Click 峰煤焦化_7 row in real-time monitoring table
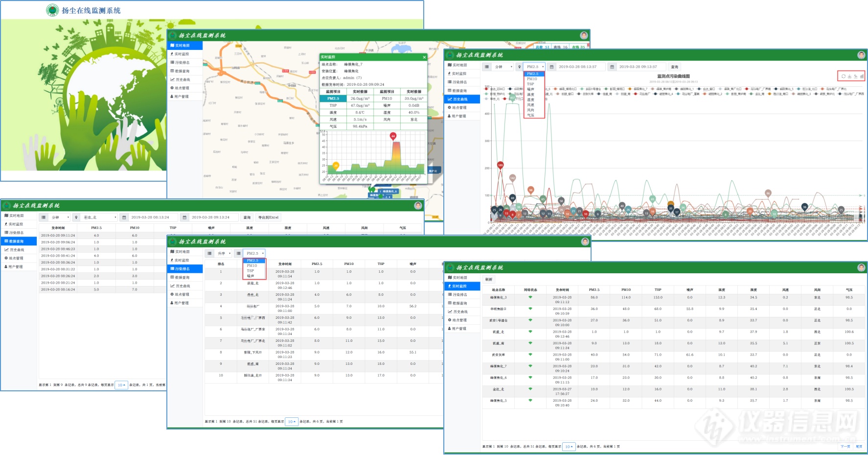 [x=674, y=368]
